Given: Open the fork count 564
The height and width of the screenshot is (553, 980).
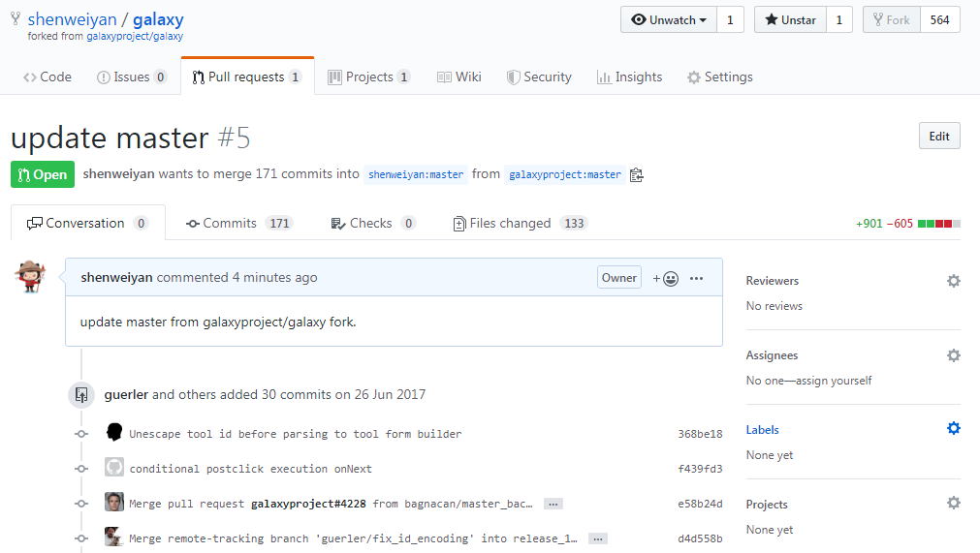Looking at the screenshot, I should [x=940, y=20].
